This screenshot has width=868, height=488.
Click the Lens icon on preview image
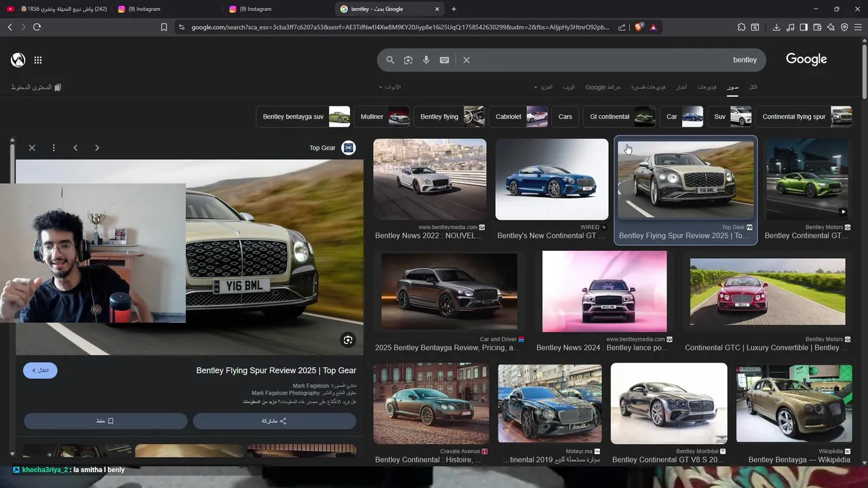pyautogui.click(x=348, y=340)
